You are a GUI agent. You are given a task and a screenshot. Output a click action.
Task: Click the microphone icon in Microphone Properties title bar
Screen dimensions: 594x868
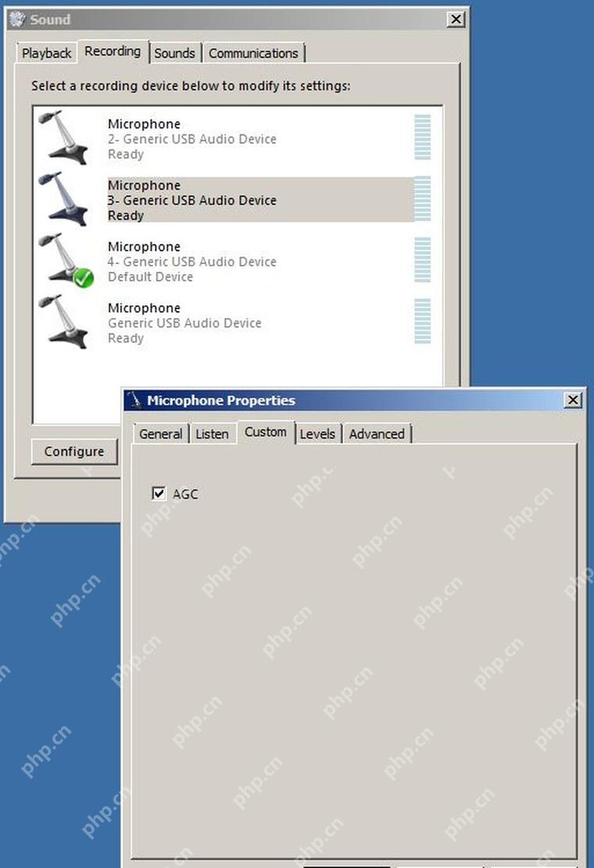tap(134, 400)
